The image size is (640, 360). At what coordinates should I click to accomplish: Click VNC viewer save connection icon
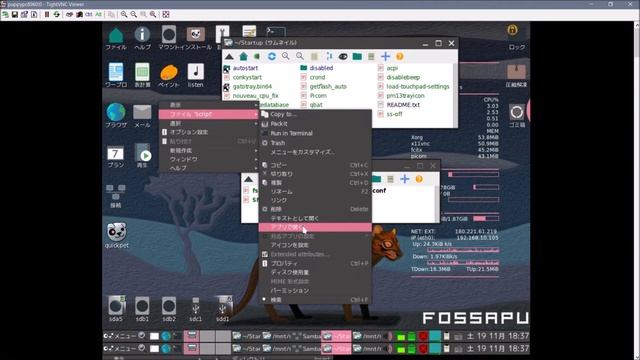click(15, 14)
